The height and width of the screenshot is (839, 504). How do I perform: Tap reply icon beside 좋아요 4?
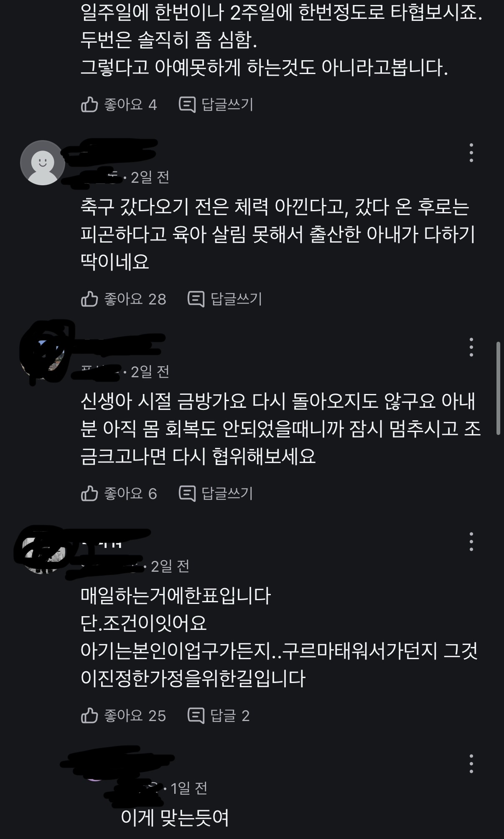tap(187, 105)
